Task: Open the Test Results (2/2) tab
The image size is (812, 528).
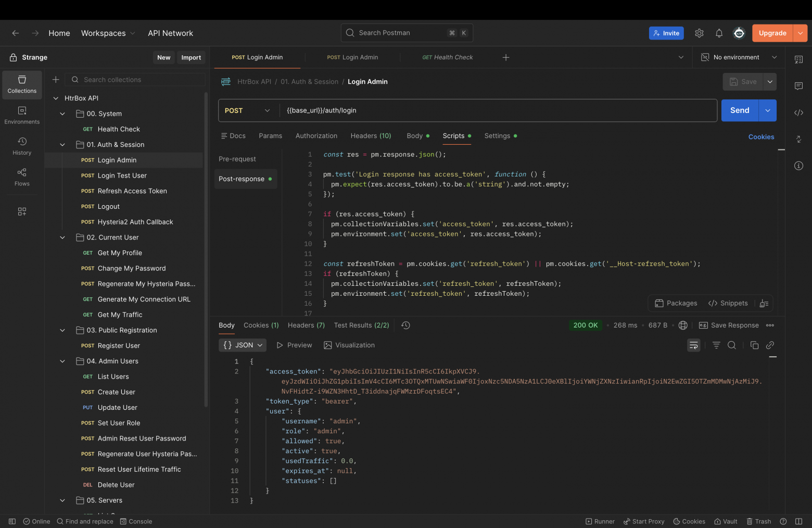Action: click(361, 325)
